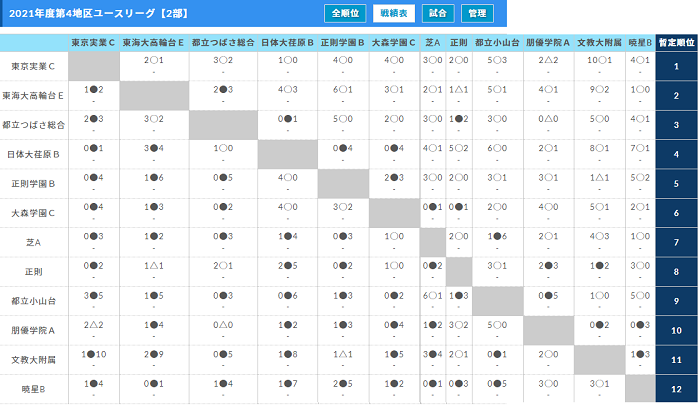
Task: Select row label 大森学園C
Action: [x=33, y=213]
